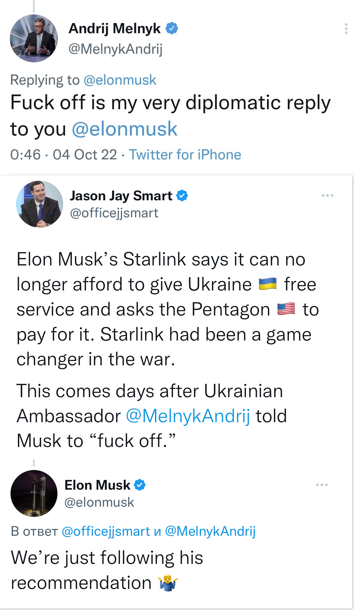Click the Jason Jay Smart display name
The image size is (364, 610).
121,196
